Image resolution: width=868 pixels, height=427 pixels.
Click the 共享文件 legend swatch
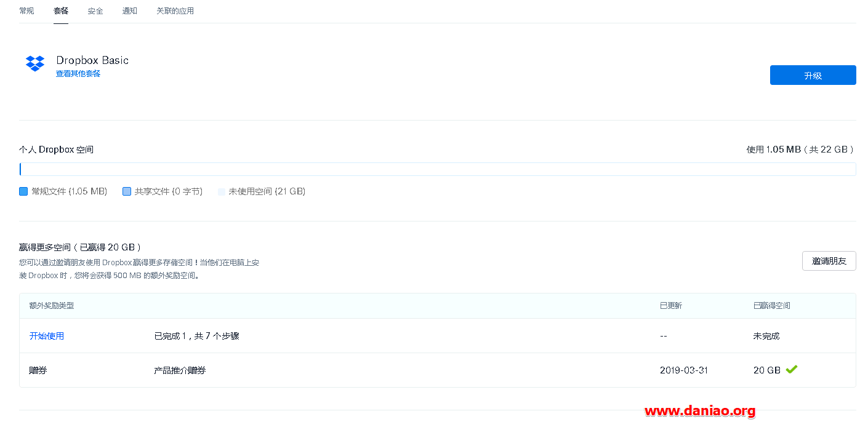point(127,191)
